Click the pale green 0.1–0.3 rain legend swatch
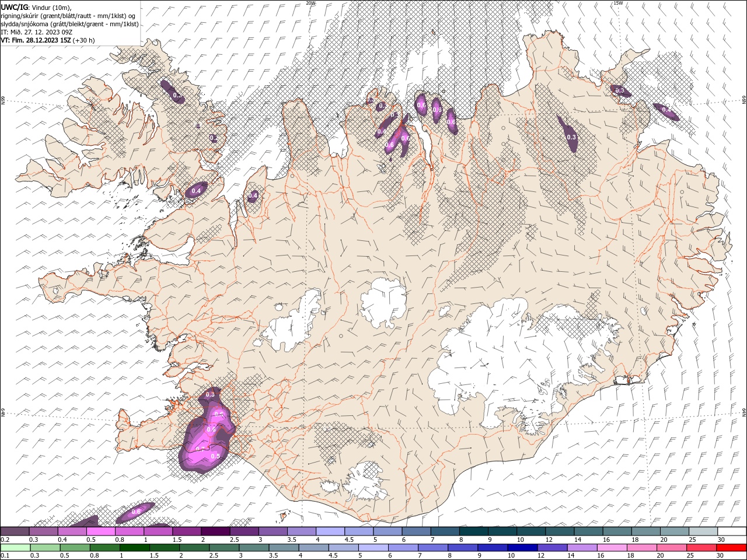Image resolution: width=747 pixels, height=560 pixels. pyautogui.click(x=16, y=548)
